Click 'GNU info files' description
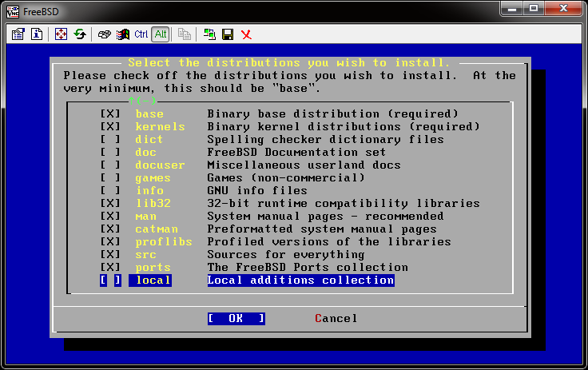Viewport: 588px width, 370px height. click(257, 190)
